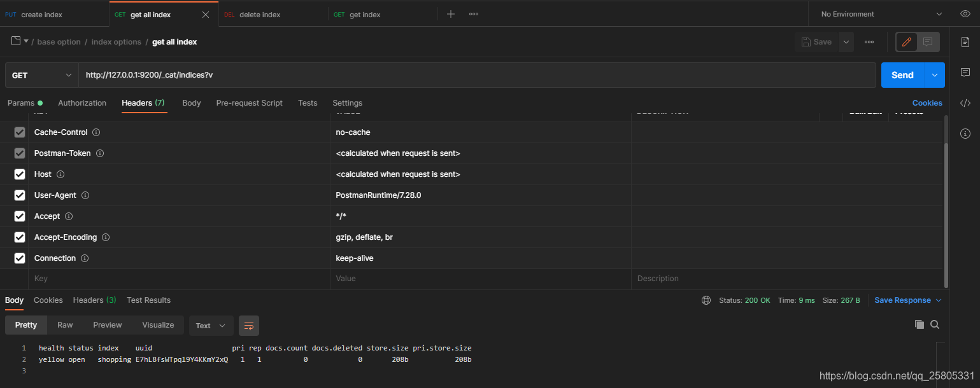Toggle line wrapping in response viewer

(x=248, y=325)
